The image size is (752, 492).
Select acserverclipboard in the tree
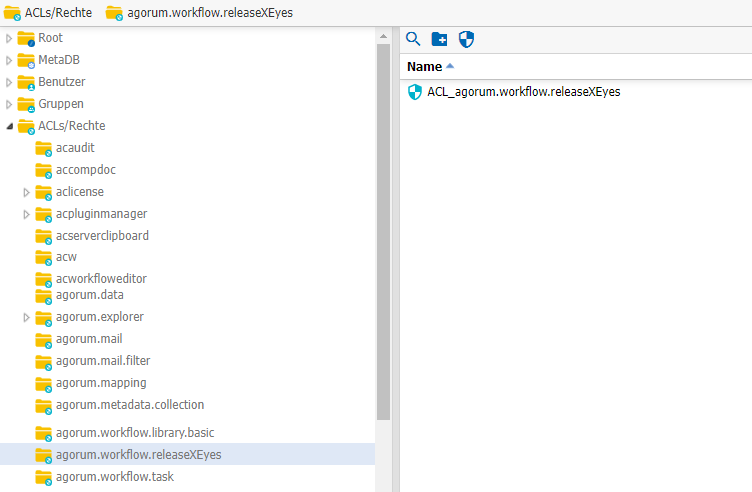[x=103, y=236]
